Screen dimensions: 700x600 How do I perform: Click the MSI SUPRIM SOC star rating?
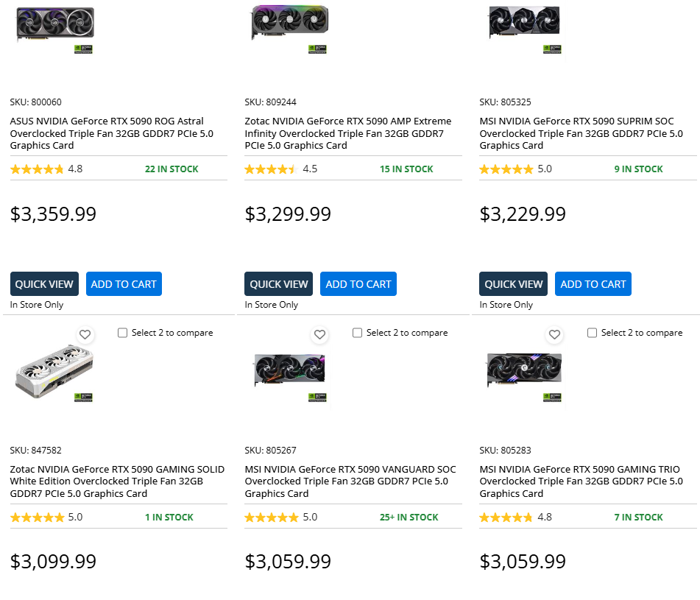506,169
